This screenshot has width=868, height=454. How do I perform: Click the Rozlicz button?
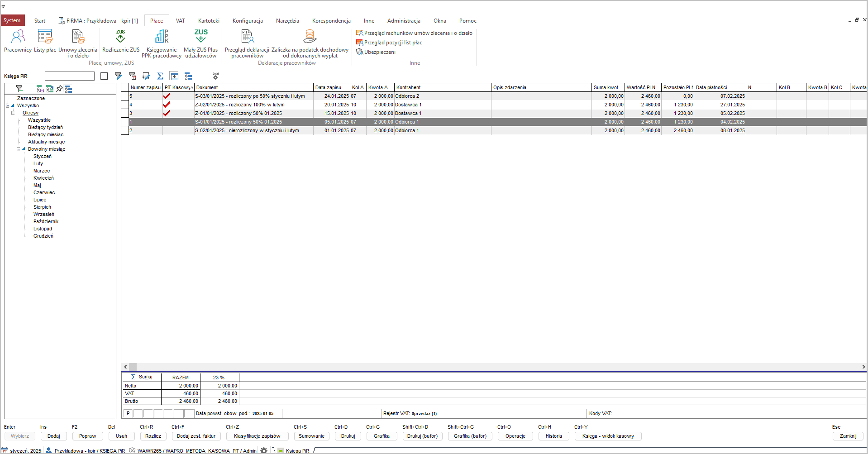pyautogui.click(x=153, y=436)
